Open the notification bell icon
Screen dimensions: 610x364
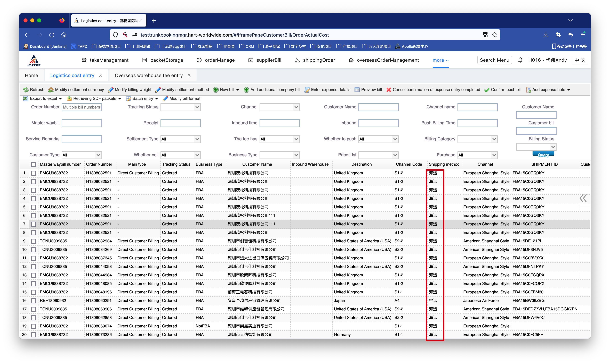[x=520, y=60]
